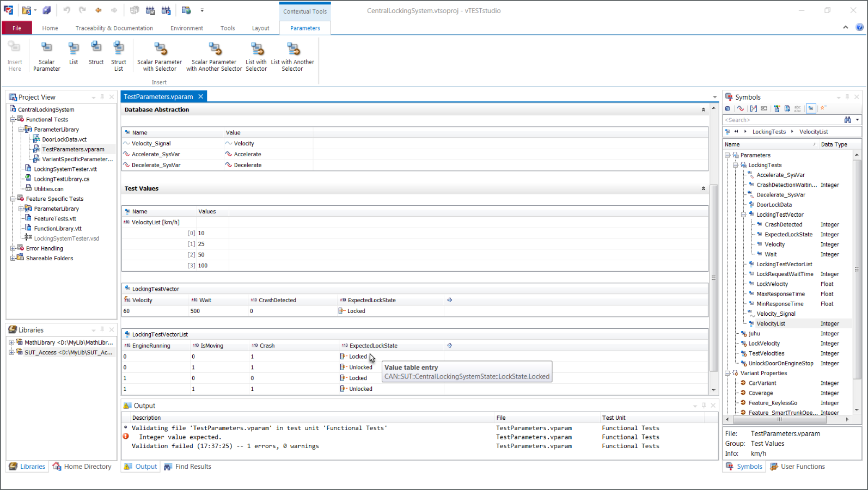Switch to the Home ribbon tab
This screenshot has height=490, width=868.
(50, 28)
